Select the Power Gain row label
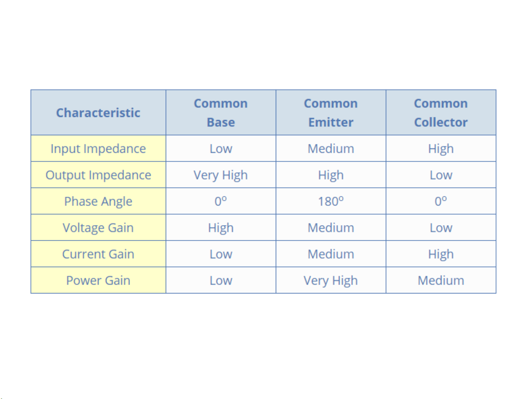Image resolution: width=532 pixels, height=399 pixels. pos(98,281)
